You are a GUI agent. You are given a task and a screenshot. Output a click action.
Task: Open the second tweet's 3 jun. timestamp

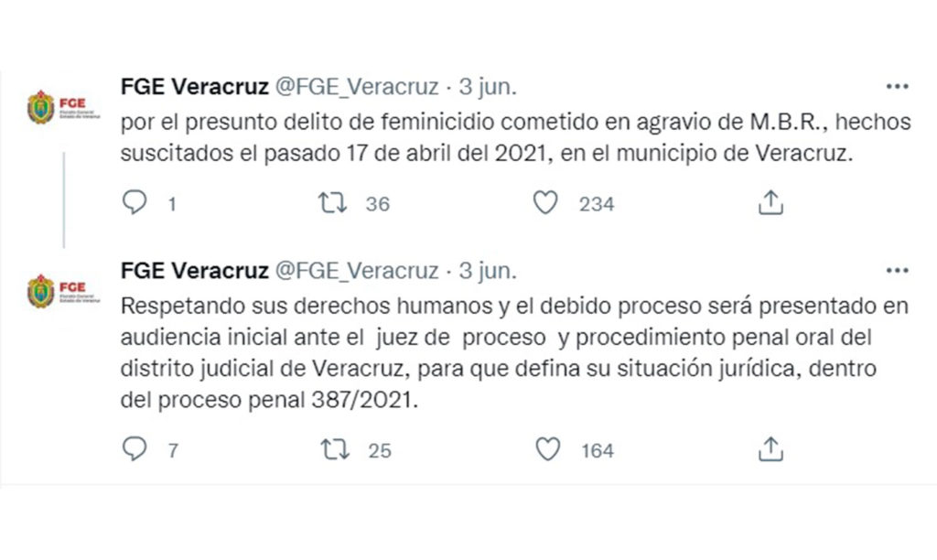coord(487,271)
